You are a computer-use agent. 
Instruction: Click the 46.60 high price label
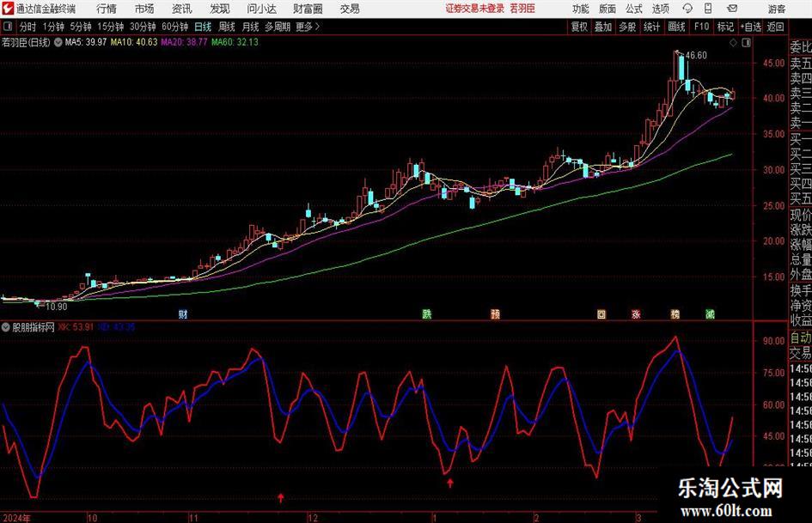tap(696, 55)
